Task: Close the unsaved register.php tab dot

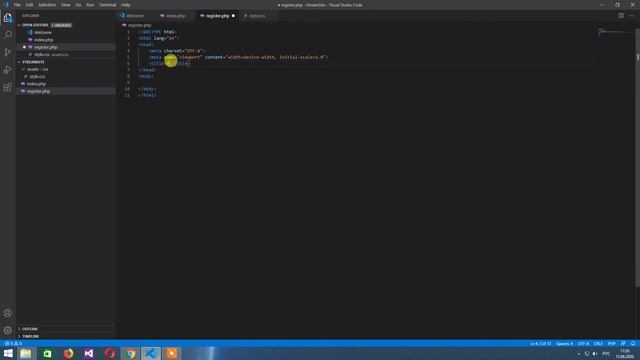Action: click(233, 16)
